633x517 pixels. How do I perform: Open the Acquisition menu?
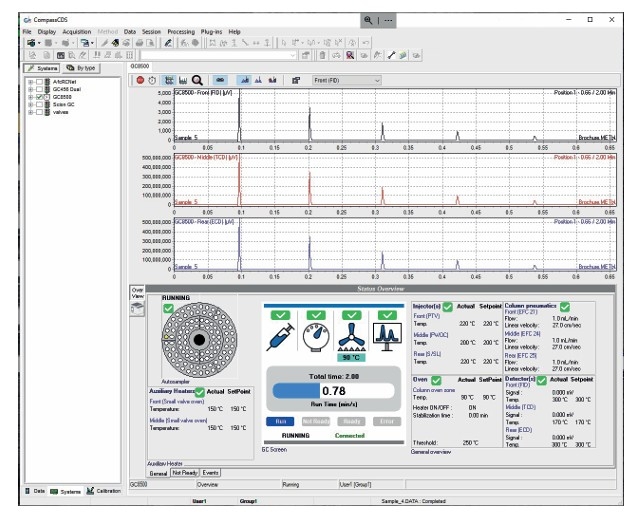point(77,31)
